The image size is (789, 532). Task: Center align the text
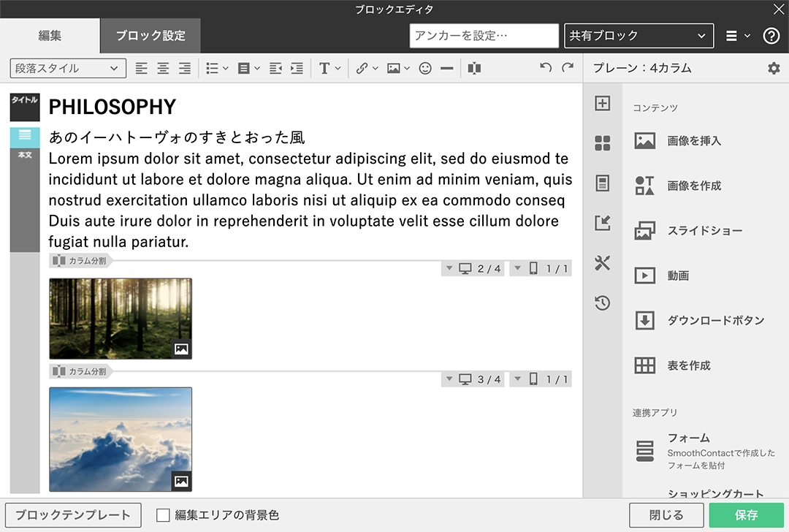coord(163,68)
